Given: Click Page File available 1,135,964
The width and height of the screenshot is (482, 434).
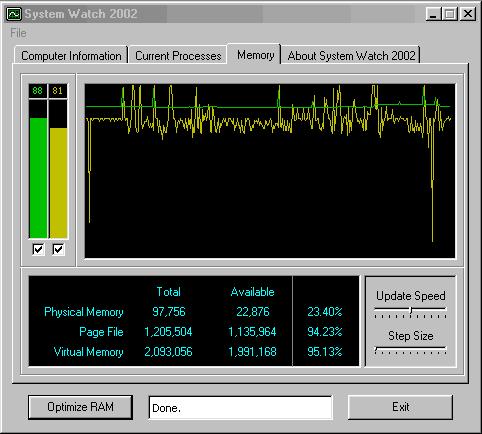Looking at the screenshot, I should click(x=252, y=332).
